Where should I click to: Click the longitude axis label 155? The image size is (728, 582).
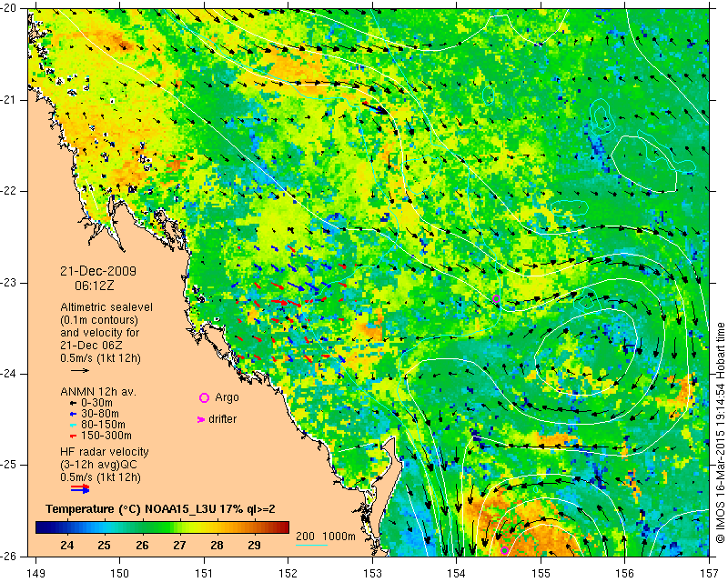(x=541, y=573)
